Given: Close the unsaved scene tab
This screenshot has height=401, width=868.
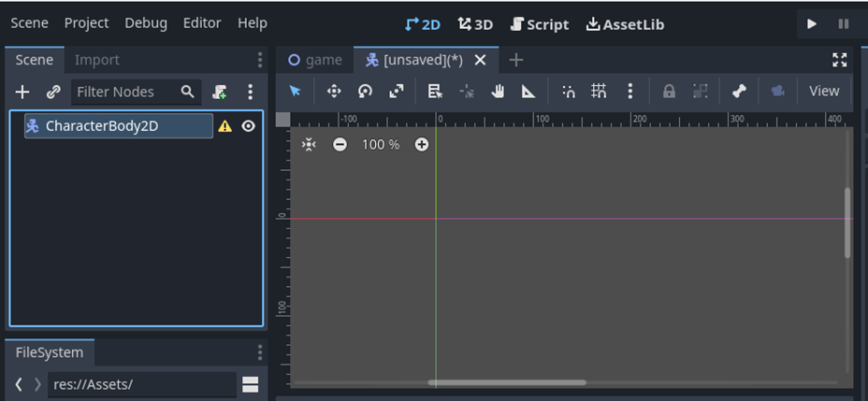Looking at the screenshot, I should click(x=481, y=60).
